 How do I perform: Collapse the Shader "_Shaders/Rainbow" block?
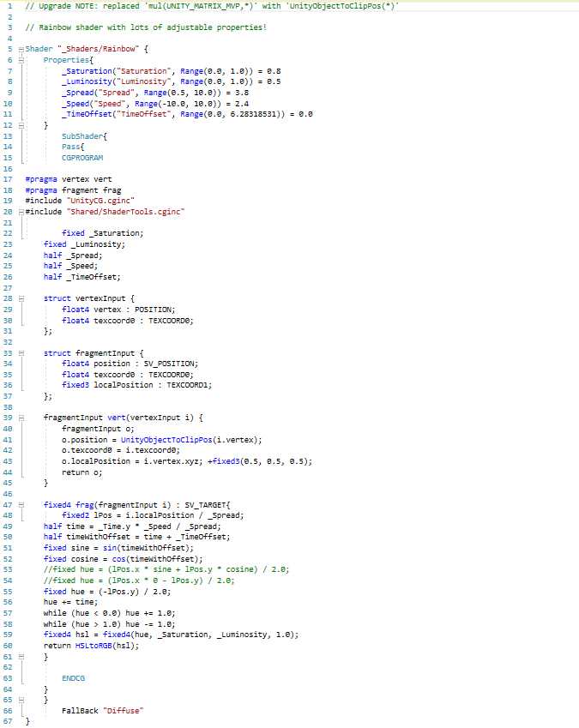coord(20,49)
